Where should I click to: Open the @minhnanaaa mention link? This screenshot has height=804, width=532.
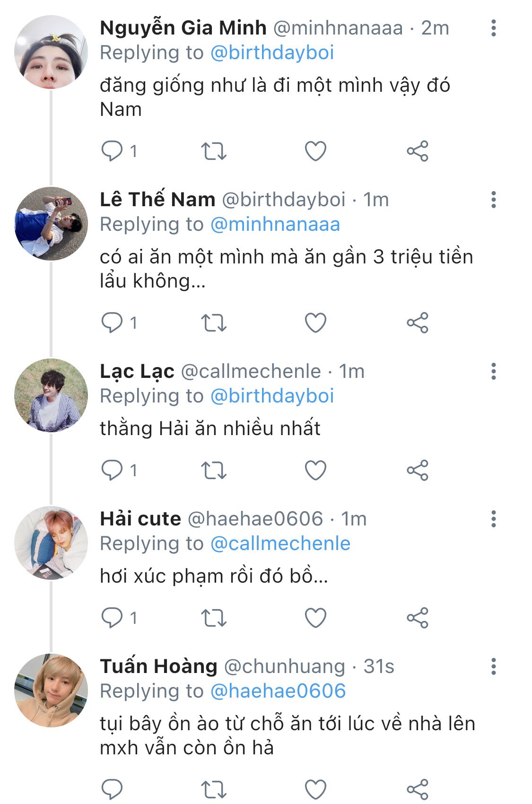pyautogui.click(x=275, y=224)
